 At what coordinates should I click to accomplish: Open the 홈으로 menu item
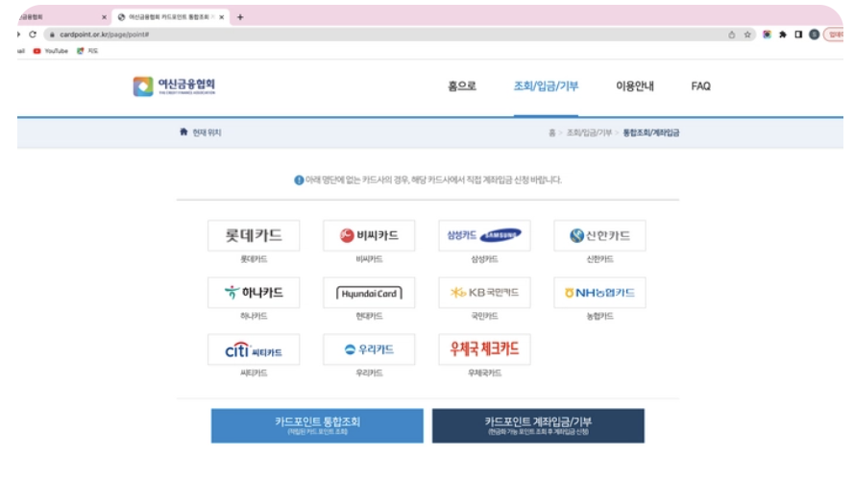(462, 86)
